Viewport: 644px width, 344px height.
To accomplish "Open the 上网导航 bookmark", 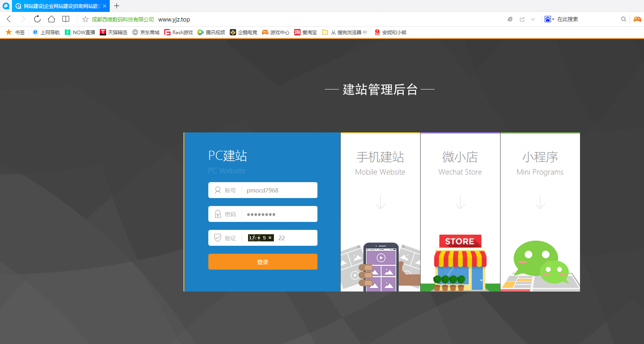I will tap(46, 32).
